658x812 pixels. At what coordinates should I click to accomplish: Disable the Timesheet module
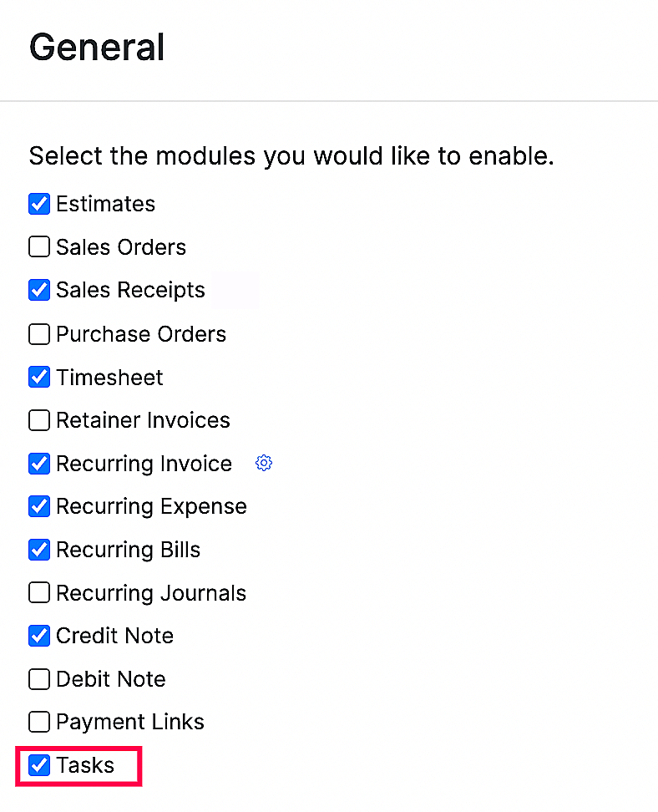[38, 377]
